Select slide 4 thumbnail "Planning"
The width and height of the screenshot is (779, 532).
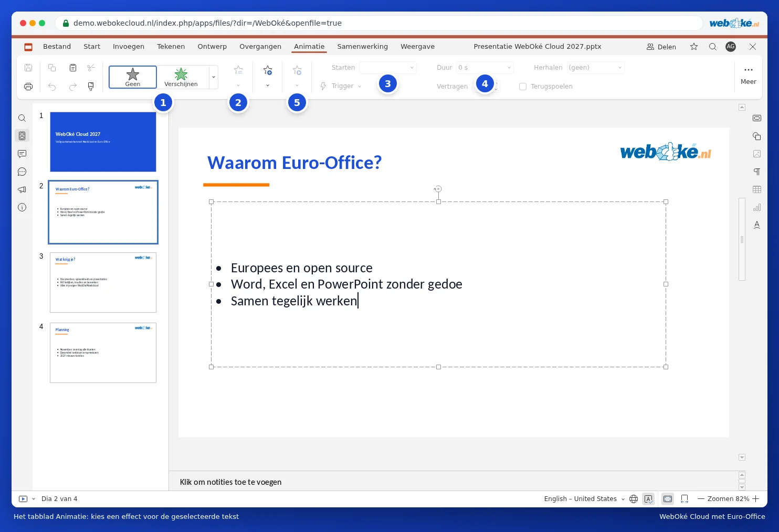[103, 353]
